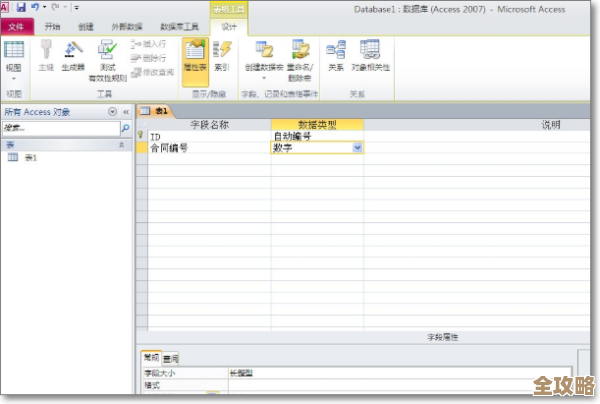Select the 设计 ribbon tab
Screen dimensions: 600x404
pyautogui.click(x=229, y=27)
